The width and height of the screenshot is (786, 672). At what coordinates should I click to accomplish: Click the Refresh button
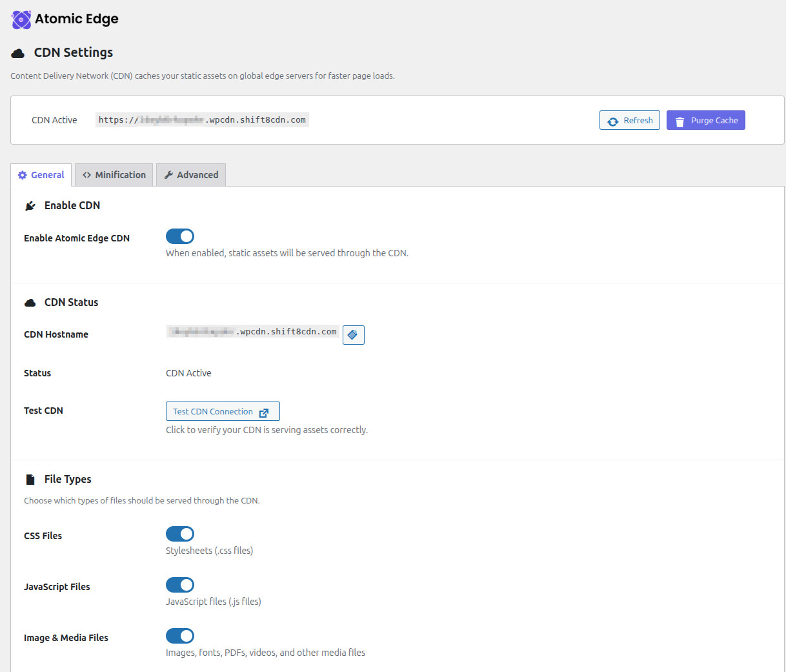[629, 121]
